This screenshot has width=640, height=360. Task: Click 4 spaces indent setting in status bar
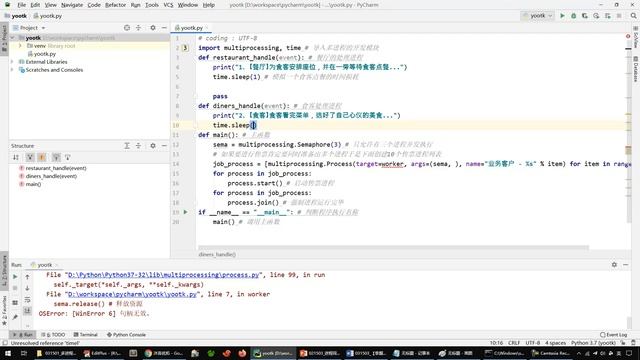[x=556, y=343]
